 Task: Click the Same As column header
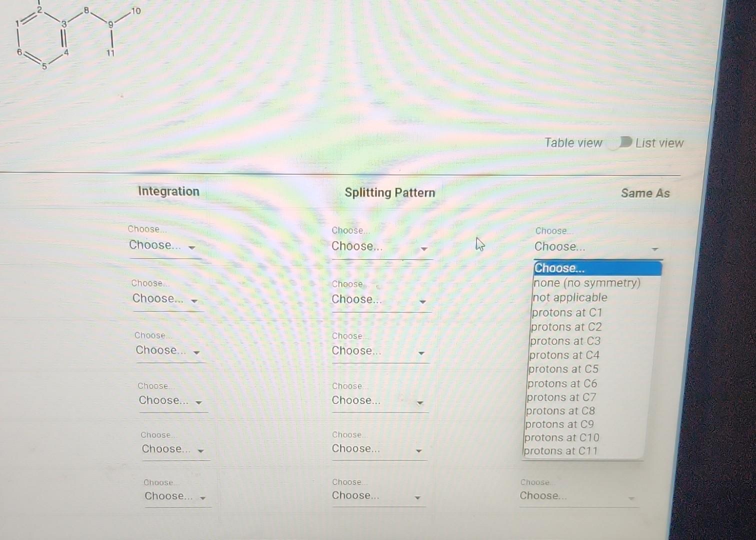(645, 193)
